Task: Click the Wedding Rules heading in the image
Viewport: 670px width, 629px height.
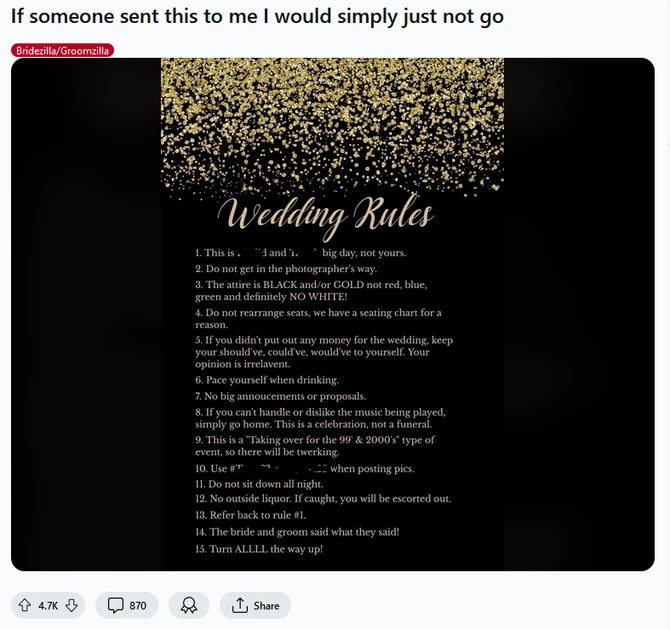Action: [x=331, y=214]
